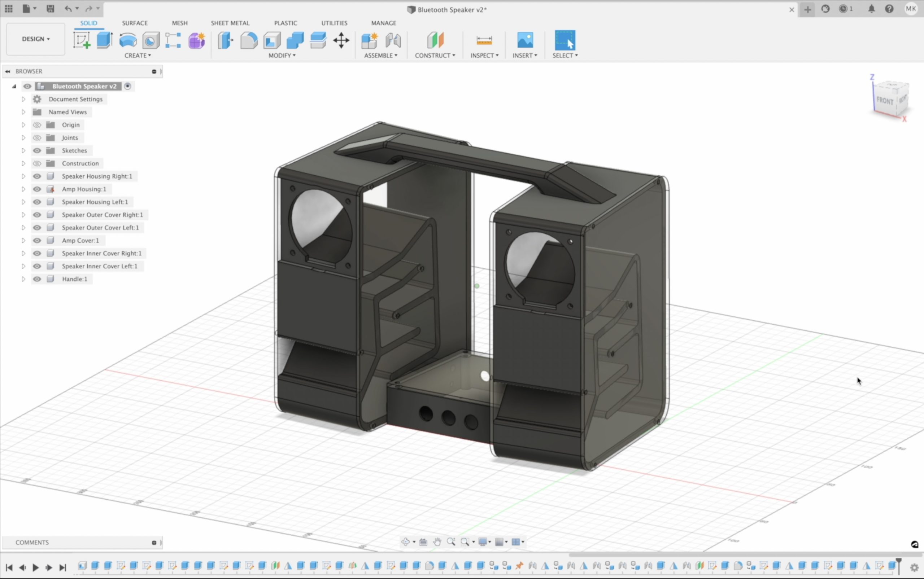Screen dimensions: 924x579
Task: Select the Fillet tool in Modify
Action: click(x=249, y=40)
